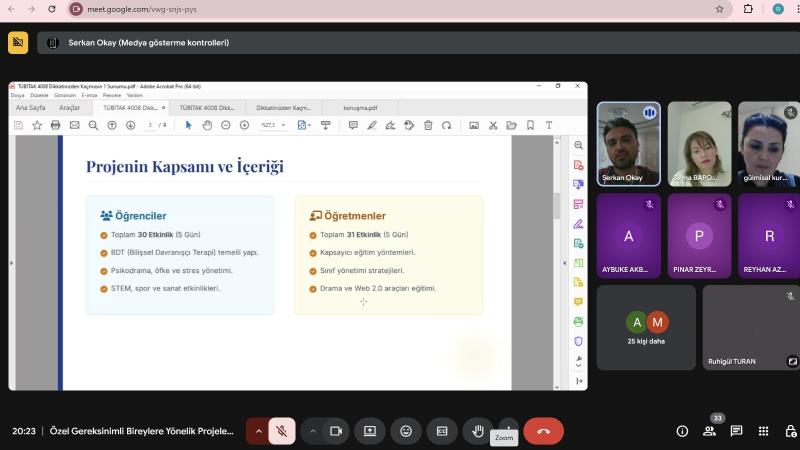
Task: Open the Acrobat zoom percentage dropdown
Action: pos(284,125)
